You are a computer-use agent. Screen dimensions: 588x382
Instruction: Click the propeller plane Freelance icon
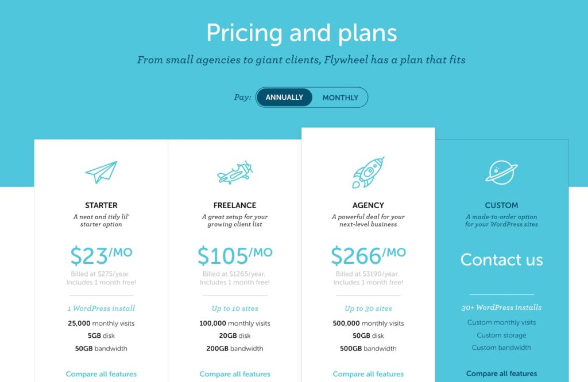[x=235, y=172]
